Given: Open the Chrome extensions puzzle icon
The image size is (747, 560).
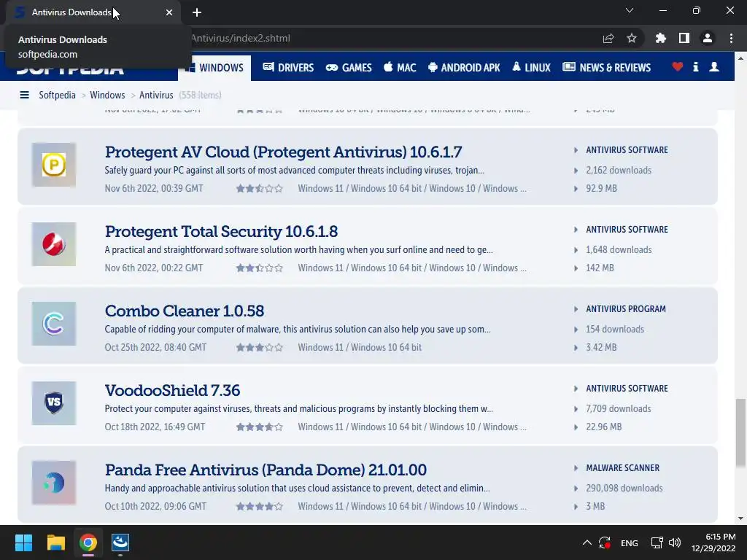Looking at the screenshot, I should pyautogui.click(x=660, y=38).
